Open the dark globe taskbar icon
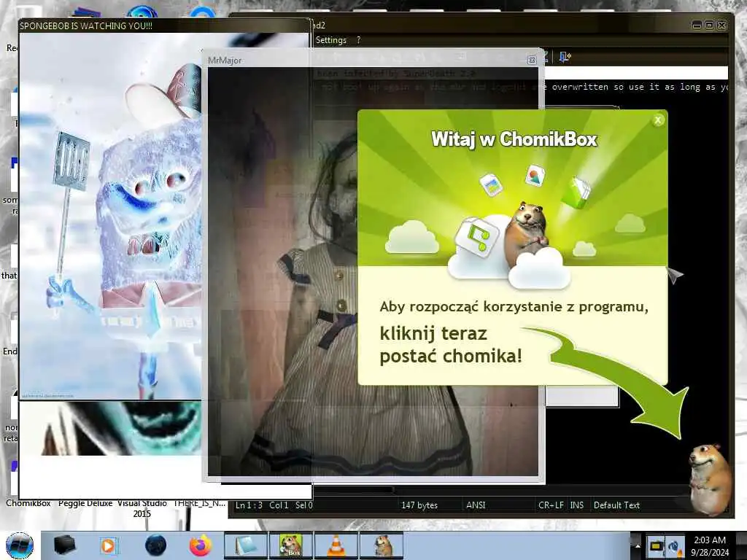The height and width of the screenshot is (560, 747). coord(156,545)
